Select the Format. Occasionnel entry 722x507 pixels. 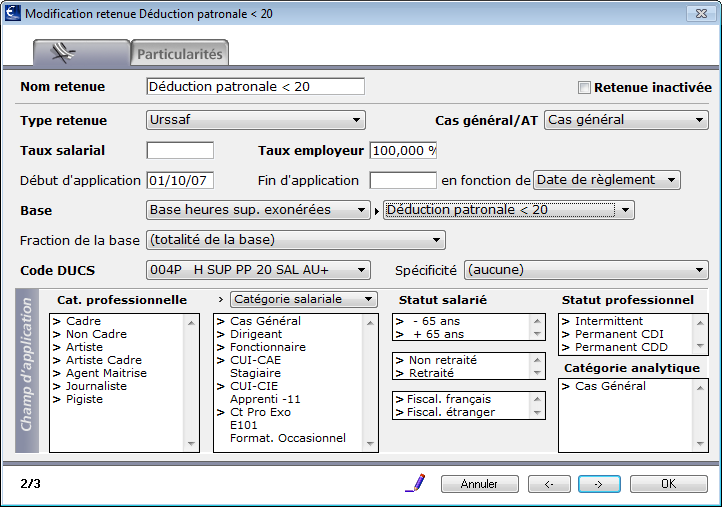pyautogui.click(x=288, y=438)
